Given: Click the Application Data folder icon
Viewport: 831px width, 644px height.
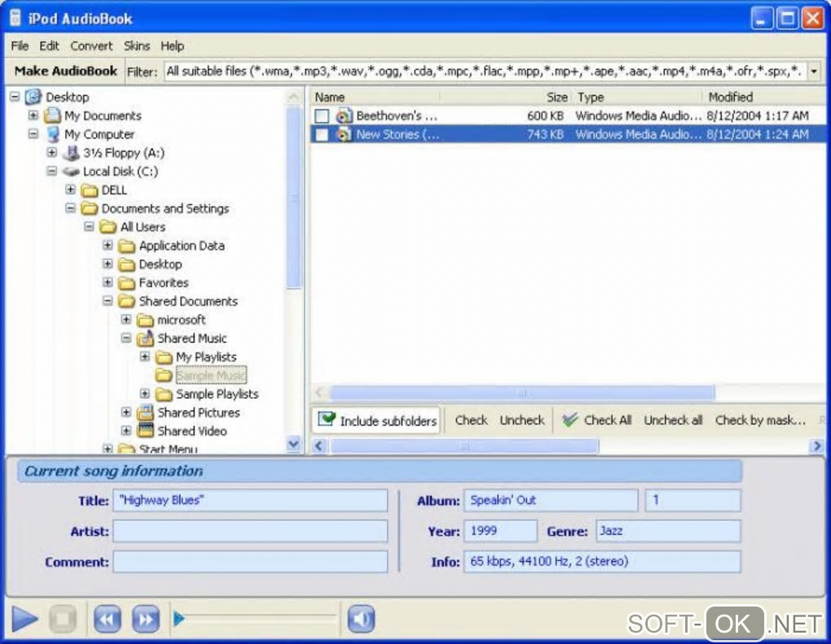Looking at the screenshot, I should [x=126, y=246].
